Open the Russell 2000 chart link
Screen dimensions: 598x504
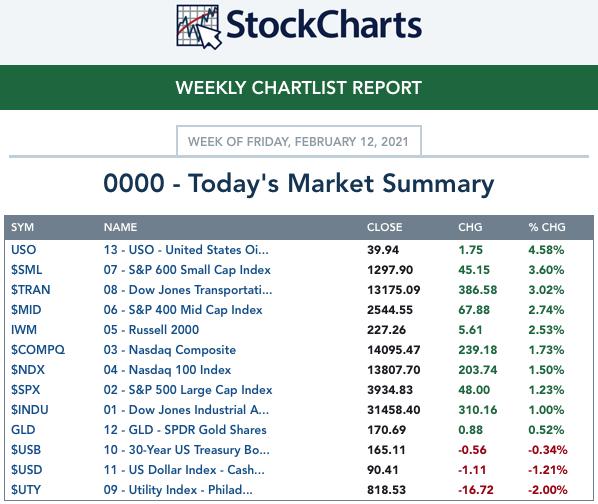(151, 330)
